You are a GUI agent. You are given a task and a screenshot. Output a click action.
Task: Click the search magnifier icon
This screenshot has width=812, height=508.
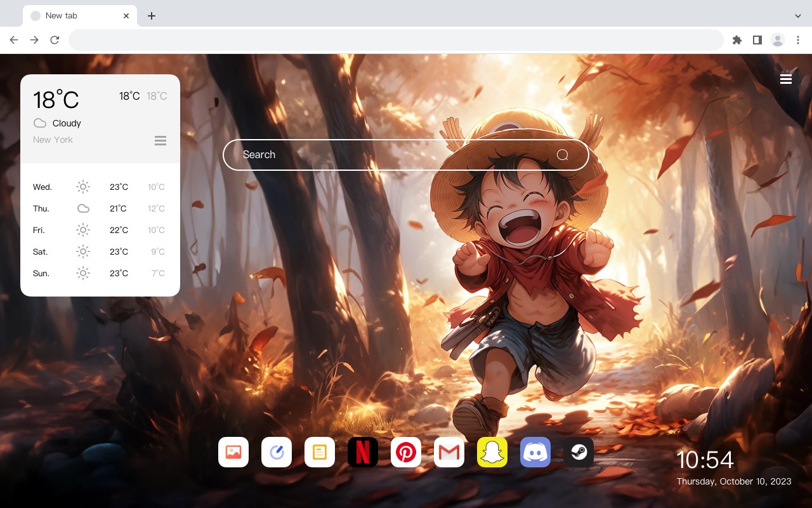click(x=563, y=155)
